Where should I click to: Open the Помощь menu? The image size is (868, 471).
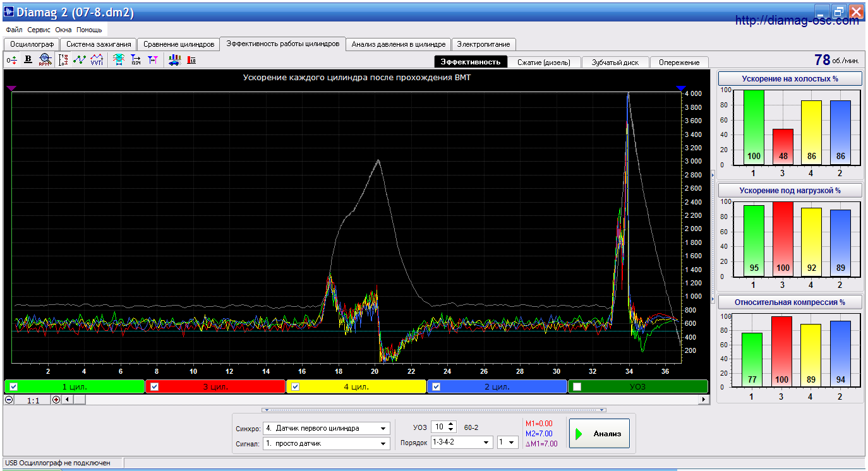tap(89, 30)
